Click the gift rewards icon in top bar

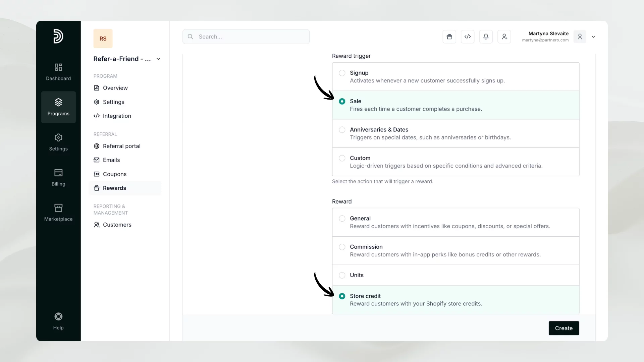(x=449, y=37)
